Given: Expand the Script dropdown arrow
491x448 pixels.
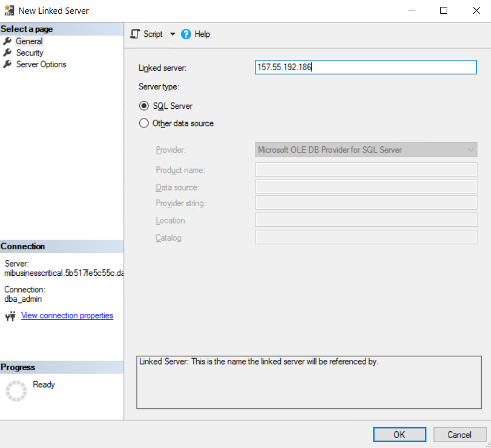Looking at the screenshot, I should 173,34.
